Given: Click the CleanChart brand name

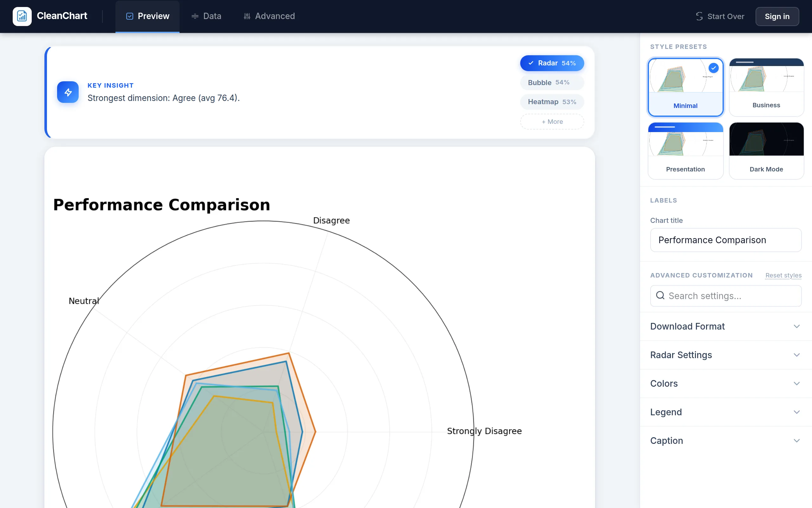Looking at the screenshot, I should click(62, 16).
